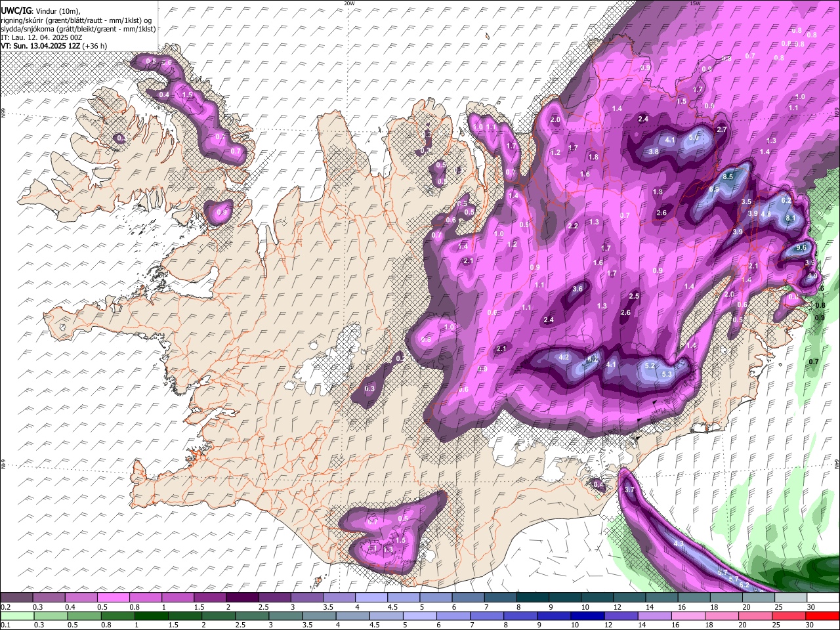Click bottom-row legend swatch between 10 and 12
Image resolution: width=840 pixels, height=630 pixels.
[x=586, y=616]
